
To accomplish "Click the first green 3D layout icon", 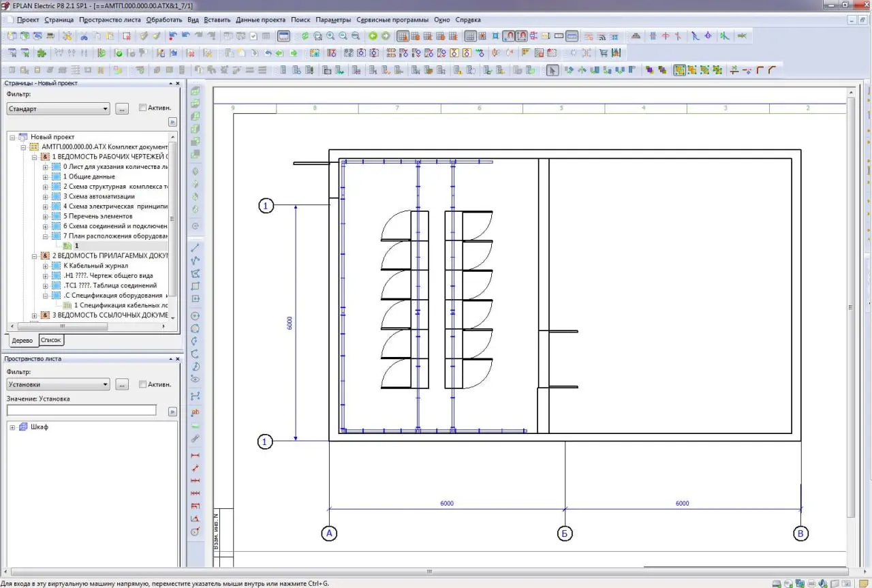I will [x=196, y=90].
